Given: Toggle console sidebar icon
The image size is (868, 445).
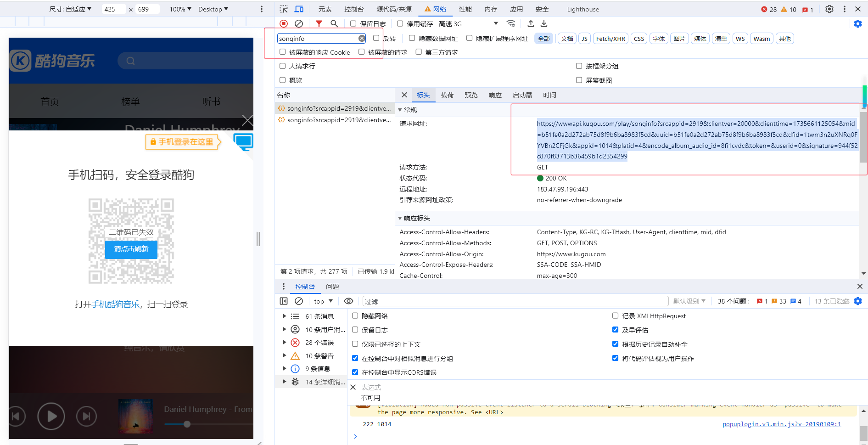Looking at the screenshot, I should pos(284,301).
